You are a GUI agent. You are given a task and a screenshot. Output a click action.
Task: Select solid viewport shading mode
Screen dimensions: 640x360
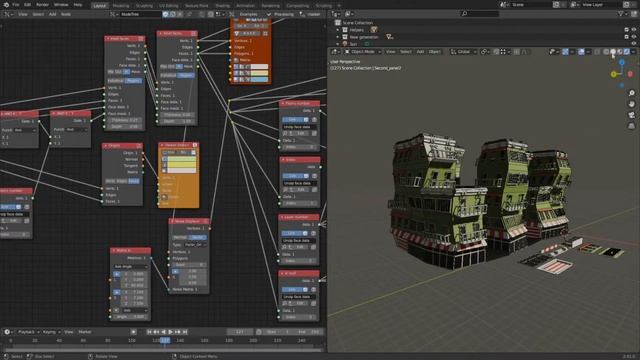613,52
